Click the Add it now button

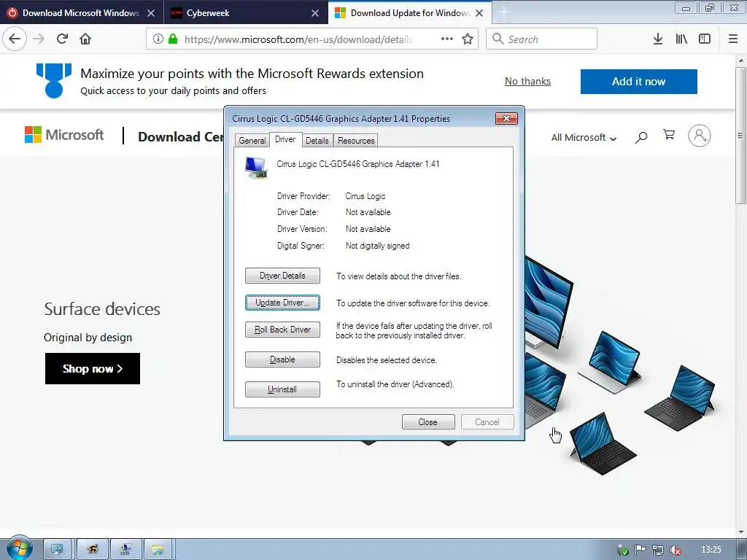638,82
